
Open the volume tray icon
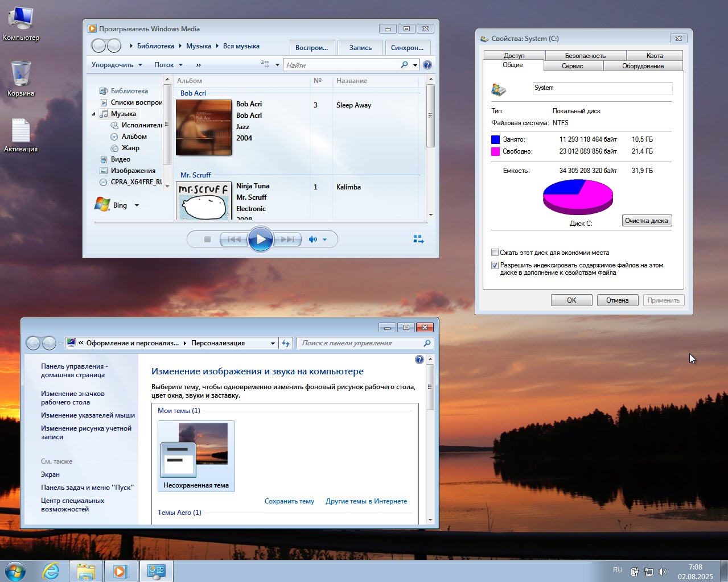click(x=662, y=571)
